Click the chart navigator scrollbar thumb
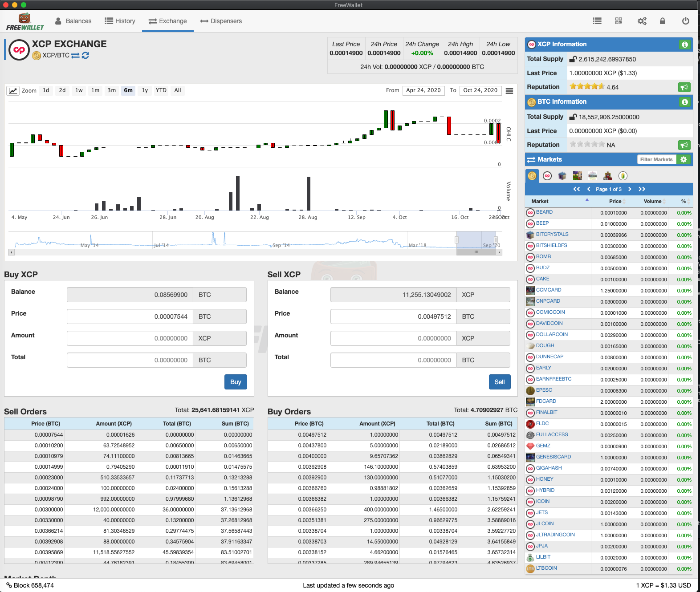700x592 pixels. click(x=476, y=252)
